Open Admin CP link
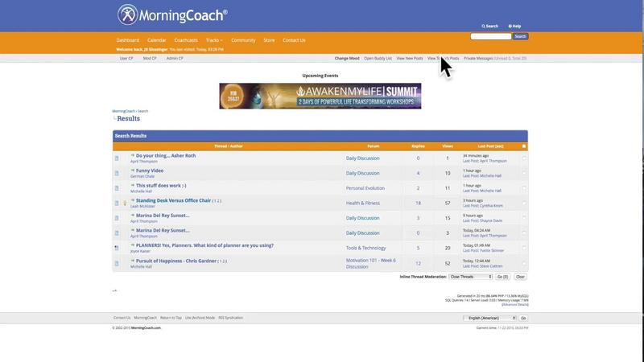 click(175, 58)
